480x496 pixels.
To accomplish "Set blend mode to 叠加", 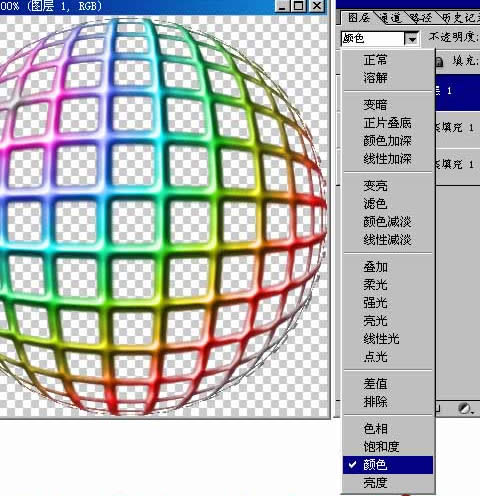I will coord(375,267).
